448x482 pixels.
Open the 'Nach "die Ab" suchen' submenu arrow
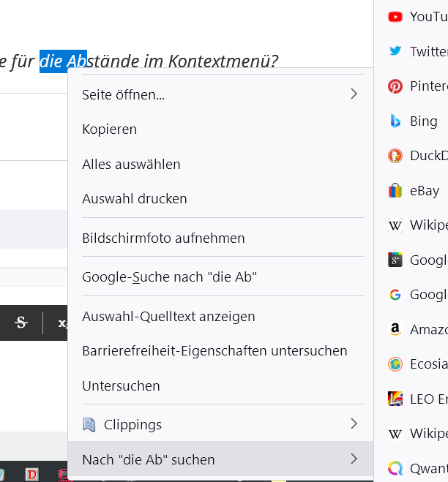coord(354,459)
